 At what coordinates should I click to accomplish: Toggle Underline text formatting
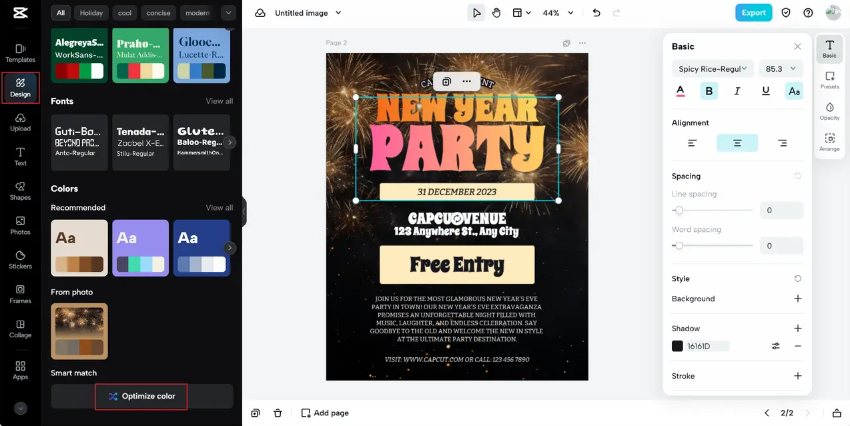click(x=765, y=91)
